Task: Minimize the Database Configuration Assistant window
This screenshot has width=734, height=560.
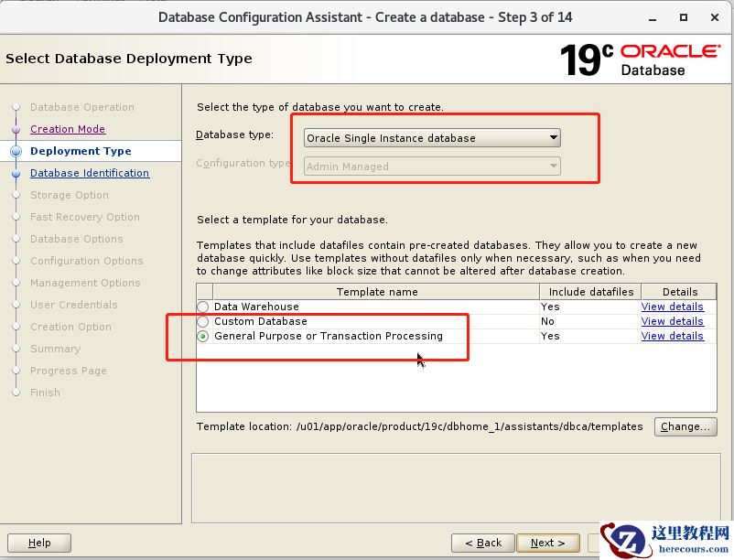Action: click(x=653, y=18)
